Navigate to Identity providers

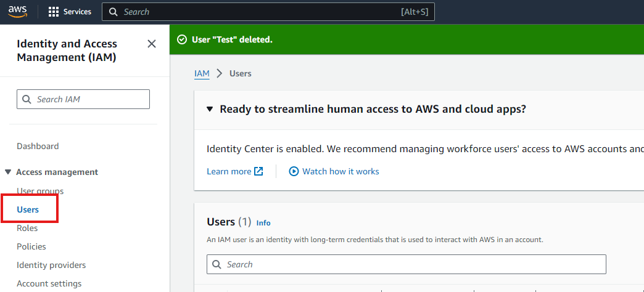click(51, 265)
